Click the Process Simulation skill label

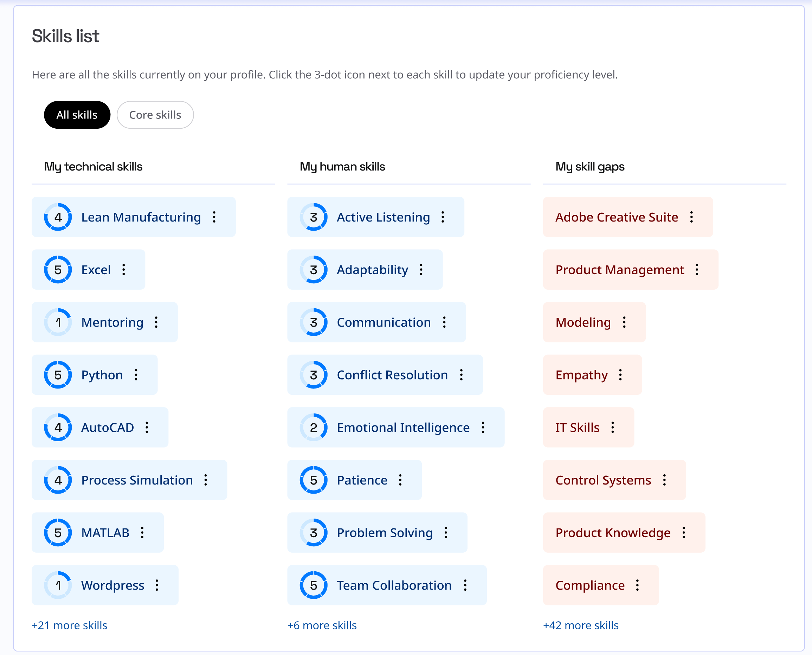[137, 480]
